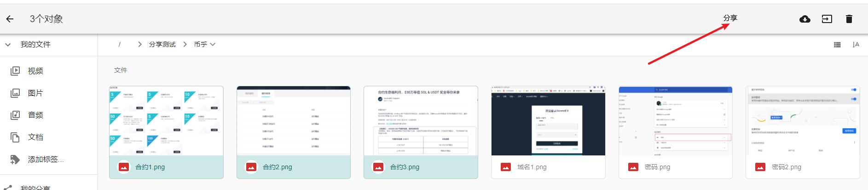868x190 pixels.
Task: Select the 密码.png thumbnail
Action: 676,121
